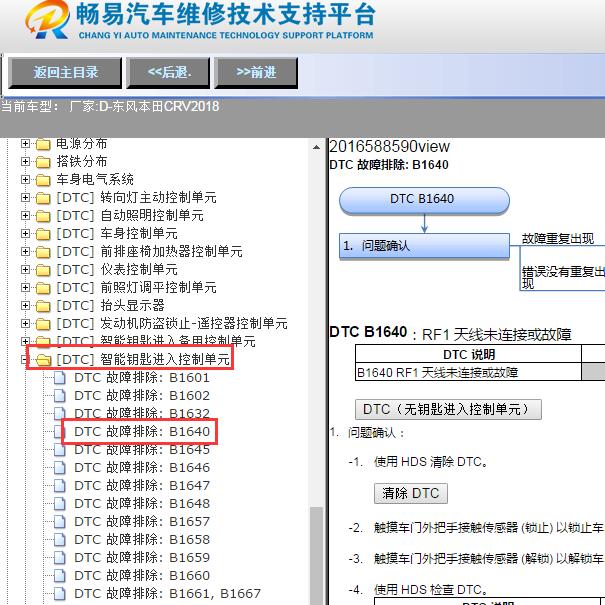Click folder icon of 前排座椅加热器控制单元
Image resolution: width=605 pixels, height=605 pixels.
click(43, 252)
